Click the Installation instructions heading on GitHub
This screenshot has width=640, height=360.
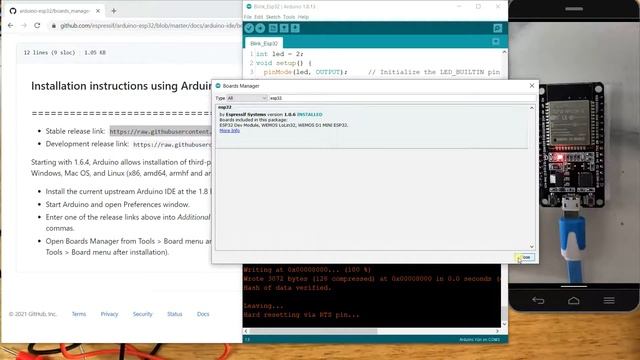point(121,86)
